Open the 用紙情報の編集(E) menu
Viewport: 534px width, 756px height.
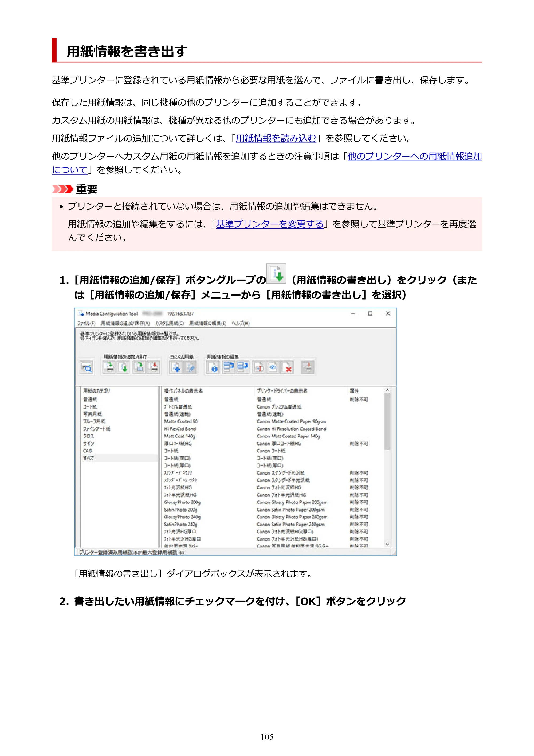click(208, 323)
